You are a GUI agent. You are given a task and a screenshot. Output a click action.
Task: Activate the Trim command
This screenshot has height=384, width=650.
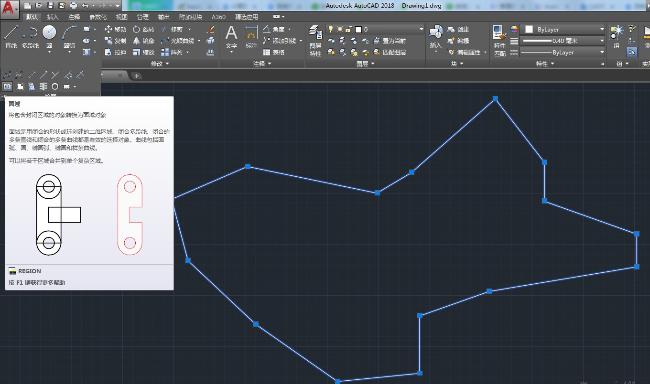(x=172, y=29)
